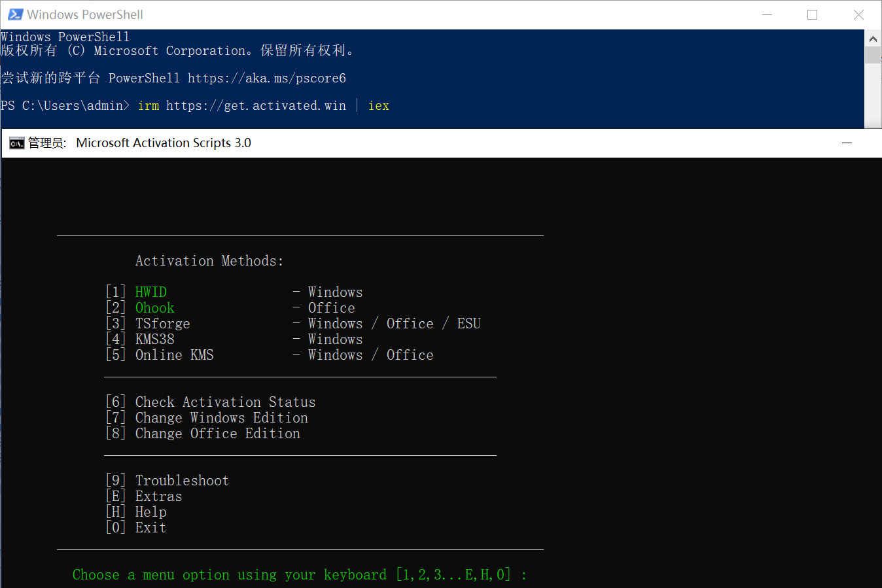882x588 pixels.
Task: Click the PowerShell icon in title bar
Action: coord(15,14)
